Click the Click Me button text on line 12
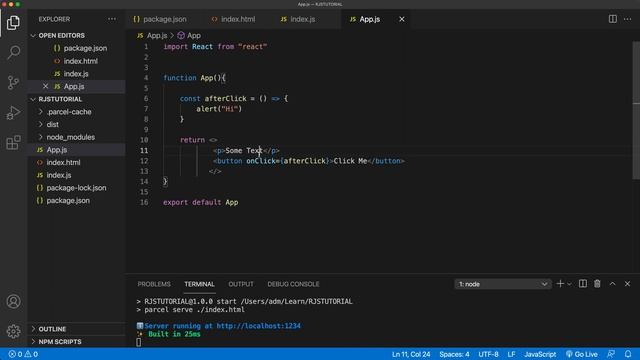 pyautogui.click(x=350, y=161)
